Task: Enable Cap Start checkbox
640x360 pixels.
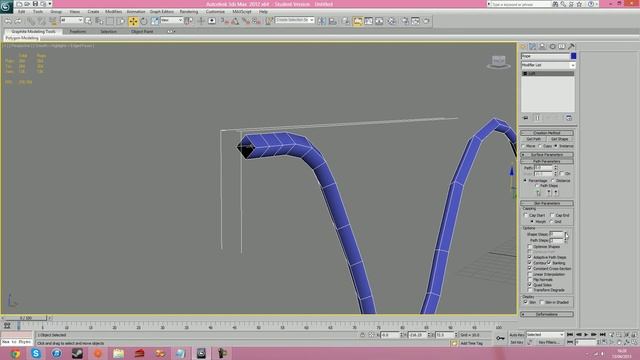Action: click(x=526, y=215)
